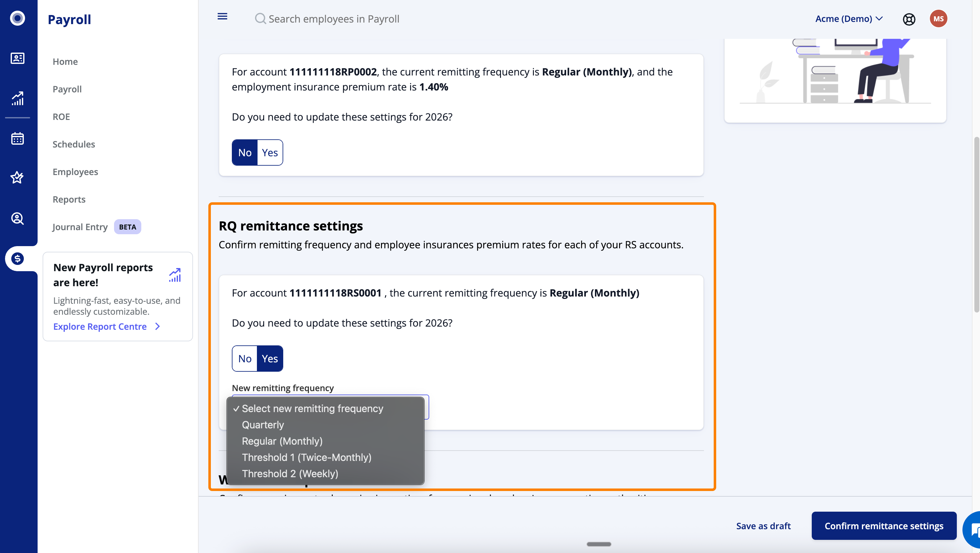Image resolution: width=980 pixels, height=553 pixels.
Task: Choose Threshold 2 (Weekly) option
Action: click(x=290, y=473)
